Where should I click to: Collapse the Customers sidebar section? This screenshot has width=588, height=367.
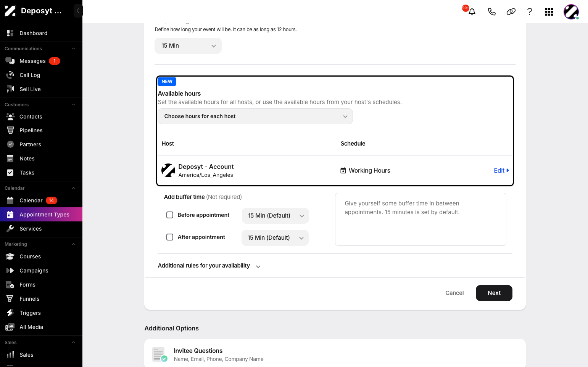pos(74,105)
